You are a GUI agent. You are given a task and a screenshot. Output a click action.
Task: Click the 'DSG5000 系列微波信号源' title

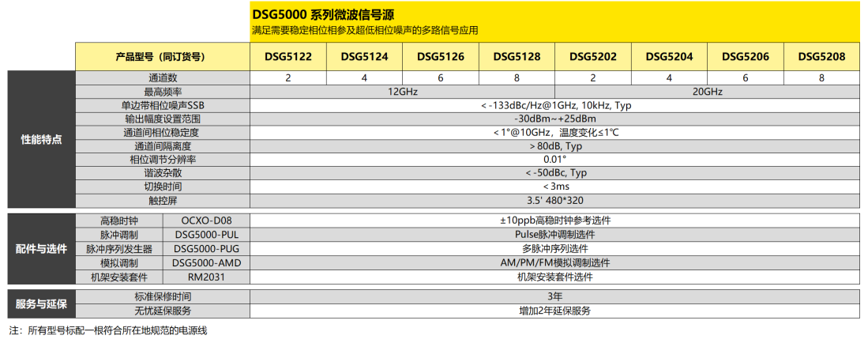323,14
